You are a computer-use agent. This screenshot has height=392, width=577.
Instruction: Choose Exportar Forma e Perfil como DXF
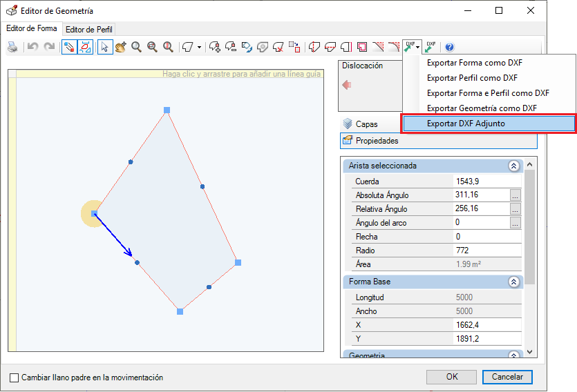tap(489, 93)
